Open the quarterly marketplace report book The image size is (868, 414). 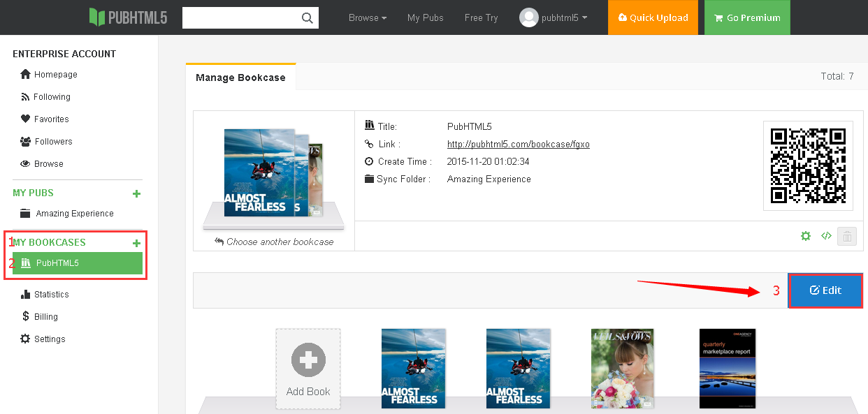tap(728, 368)
